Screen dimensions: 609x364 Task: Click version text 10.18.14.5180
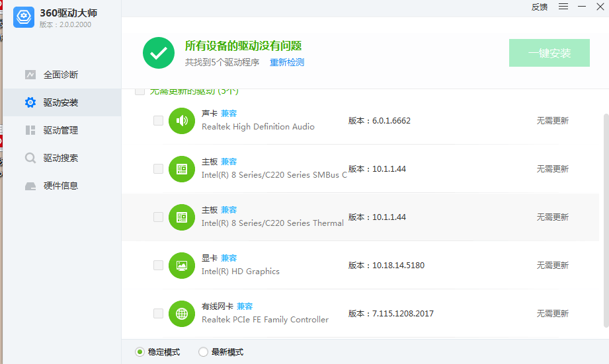pos(398,266)
